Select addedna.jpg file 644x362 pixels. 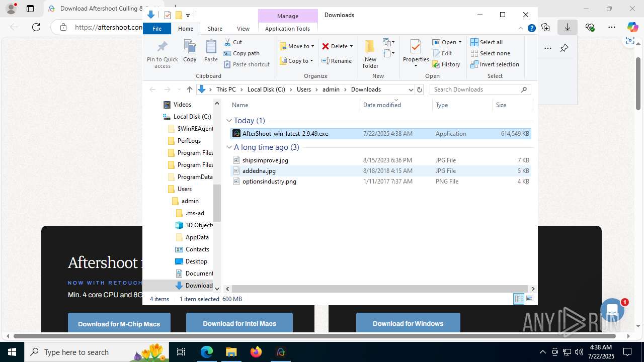(380, 171)
